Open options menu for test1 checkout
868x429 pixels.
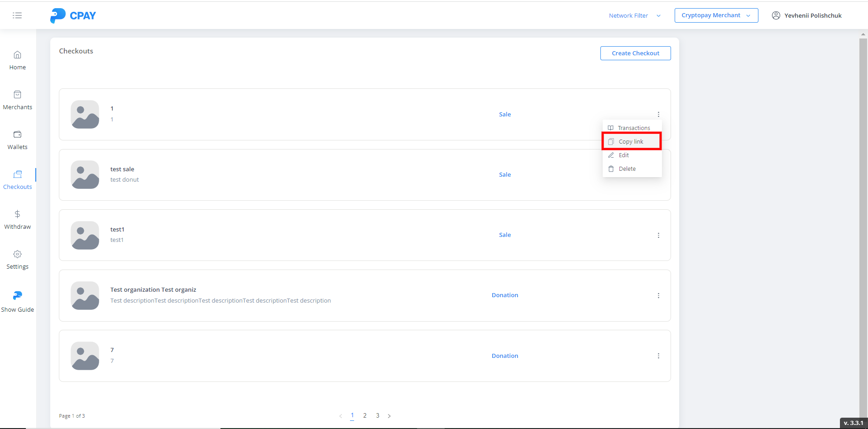pos(658,235)
